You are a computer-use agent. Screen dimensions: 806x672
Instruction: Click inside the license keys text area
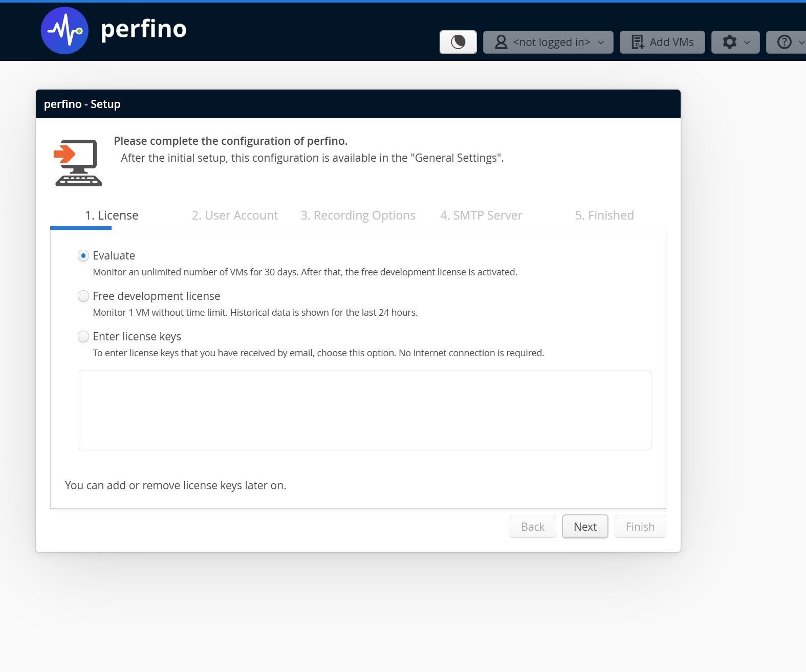(x=364, y=410)
